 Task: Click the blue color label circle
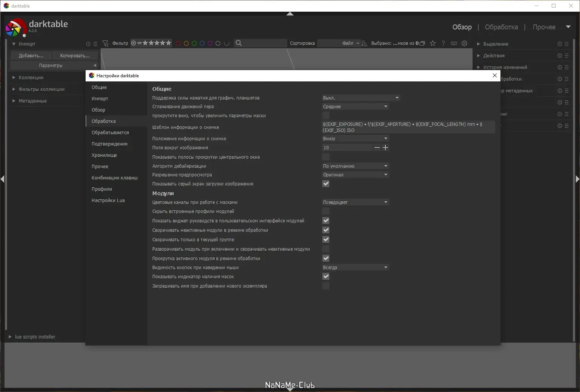coord(202,43)
